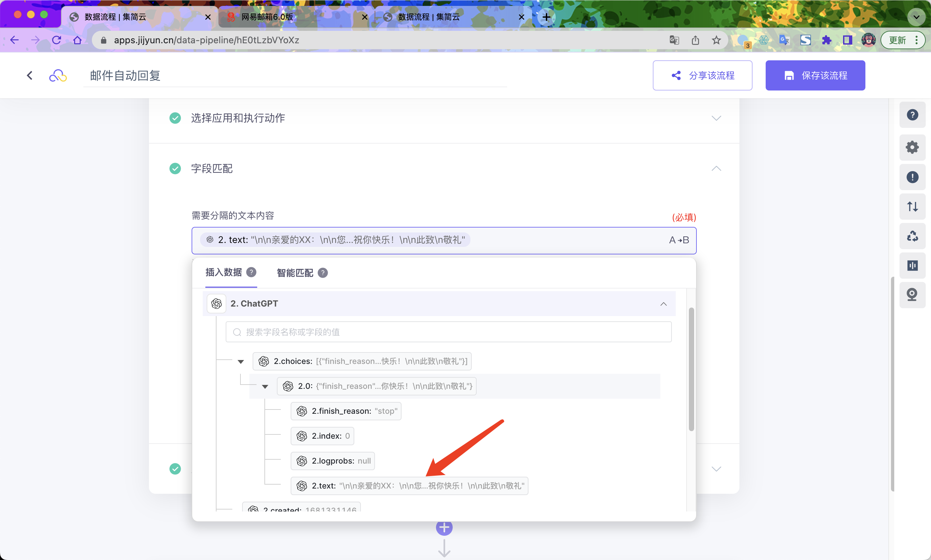931x560 pixels.
Task: Open the gear settings sidebar icon
Action: coord(912,147)
